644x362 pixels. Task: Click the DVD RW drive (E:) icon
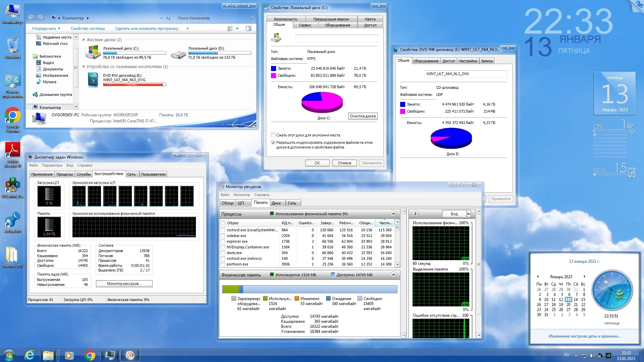pos(93,80)
